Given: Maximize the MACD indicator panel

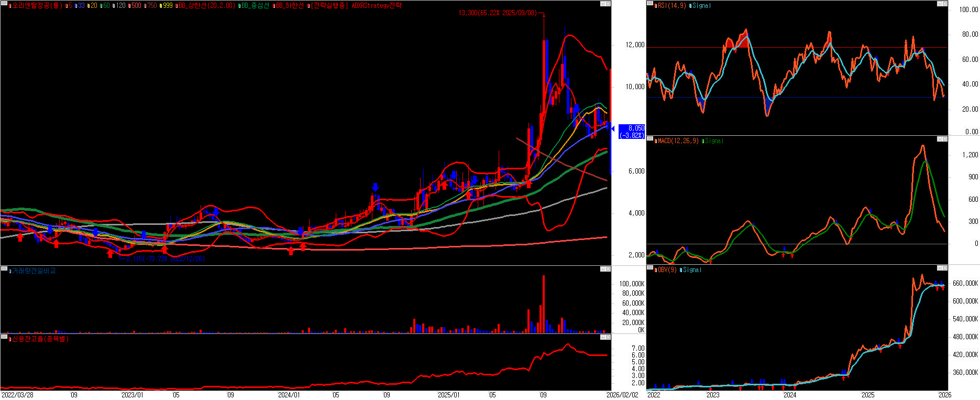Looking at the screenshot, I should [x=939, y=139].
